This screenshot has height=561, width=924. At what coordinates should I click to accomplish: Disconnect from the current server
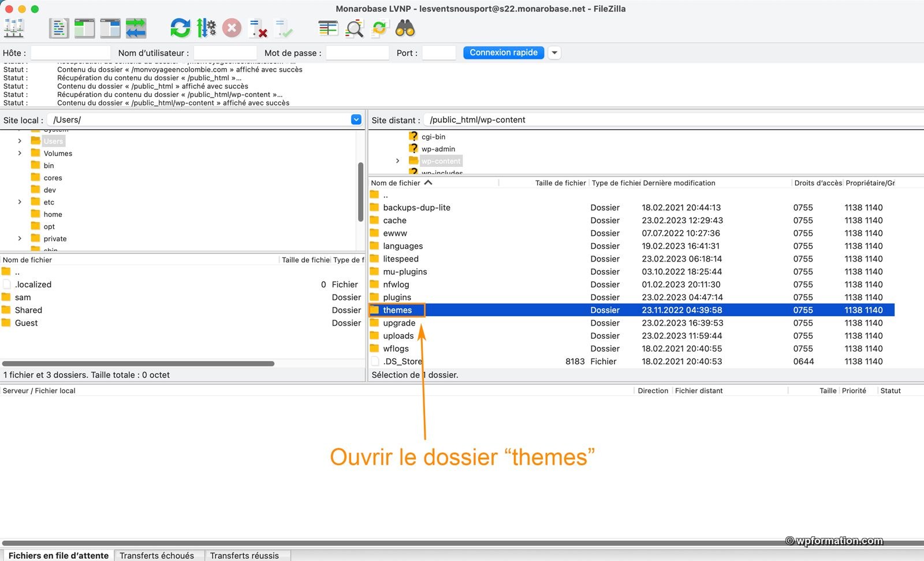(258, 28)
